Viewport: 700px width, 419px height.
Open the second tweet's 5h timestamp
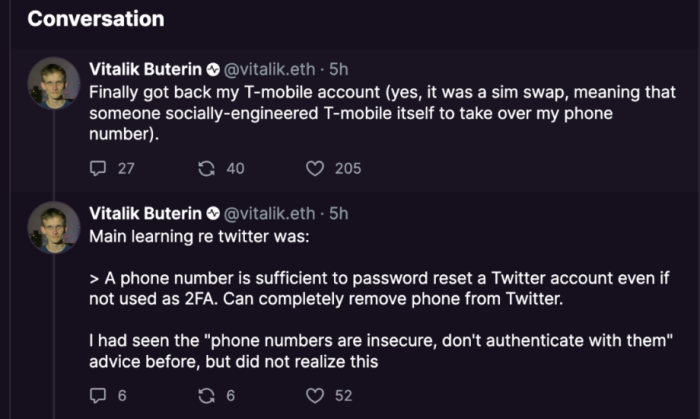coord(338,213)
